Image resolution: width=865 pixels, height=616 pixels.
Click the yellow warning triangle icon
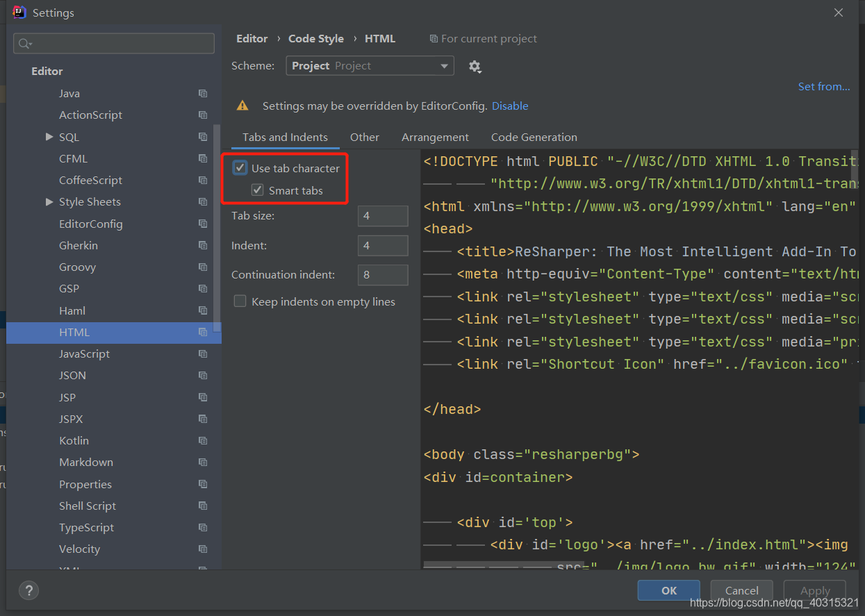pos(242,106)
